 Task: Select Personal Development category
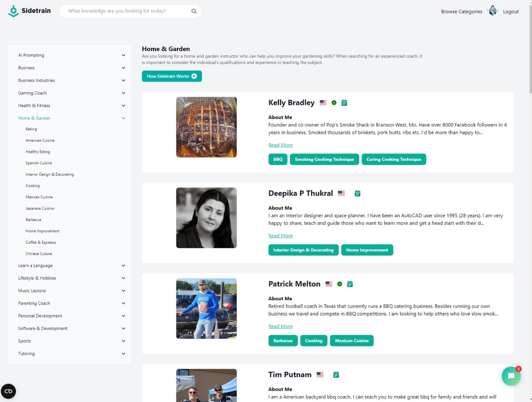coord(40,316)
